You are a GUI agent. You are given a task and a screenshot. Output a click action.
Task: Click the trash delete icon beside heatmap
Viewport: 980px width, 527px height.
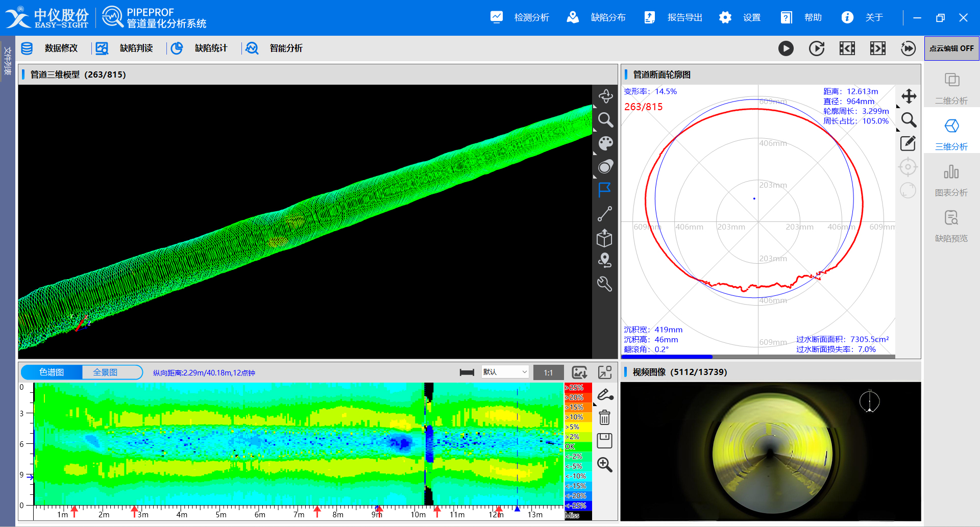point(604,418)
